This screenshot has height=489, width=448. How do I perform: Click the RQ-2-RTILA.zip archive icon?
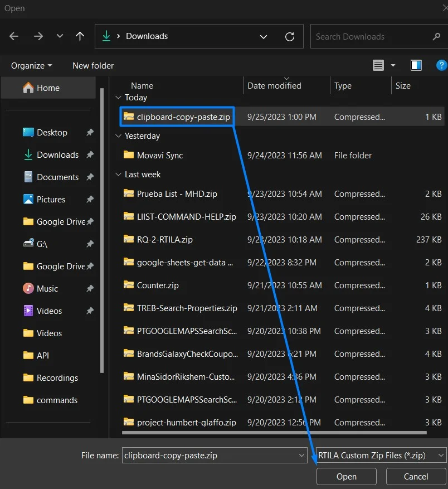129,239
